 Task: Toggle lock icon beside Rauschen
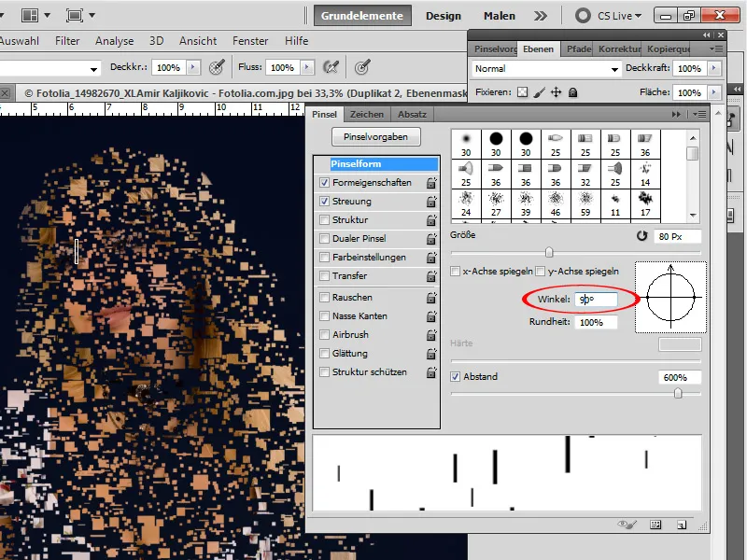coord(431,298)
